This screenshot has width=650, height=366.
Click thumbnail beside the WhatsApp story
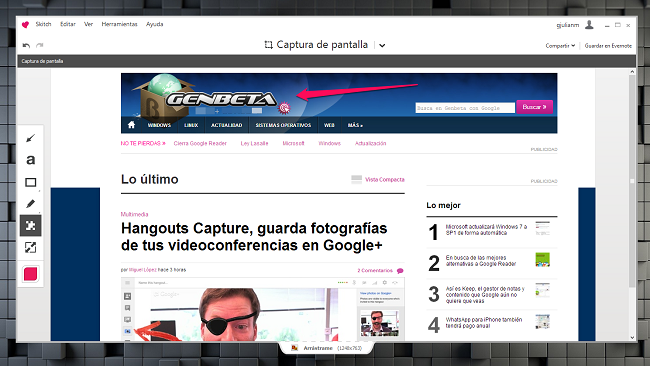(542, 322)
